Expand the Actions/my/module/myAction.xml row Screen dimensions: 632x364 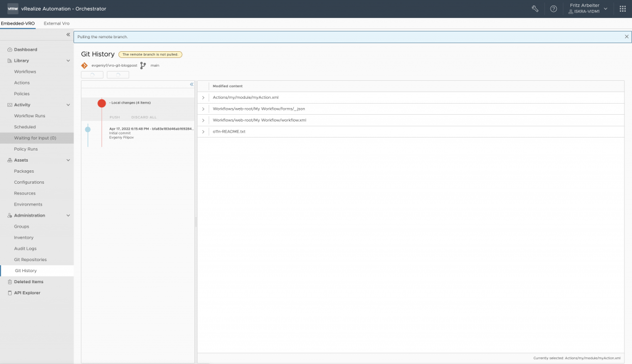pos(203,97)
